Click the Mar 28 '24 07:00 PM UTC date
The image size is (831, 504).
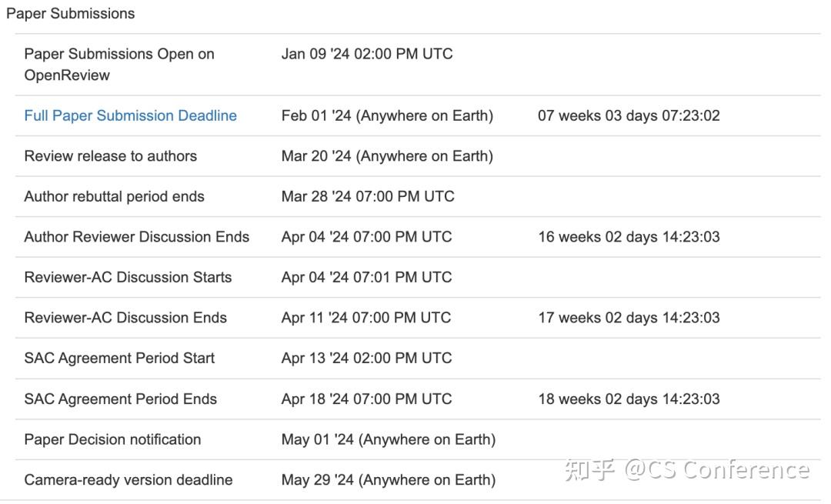368,196
